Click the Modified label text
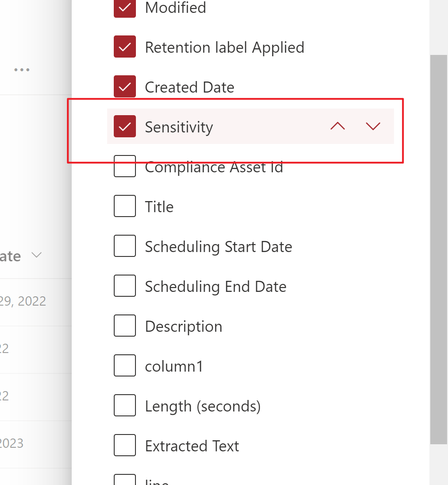 (x=175, y=8)
